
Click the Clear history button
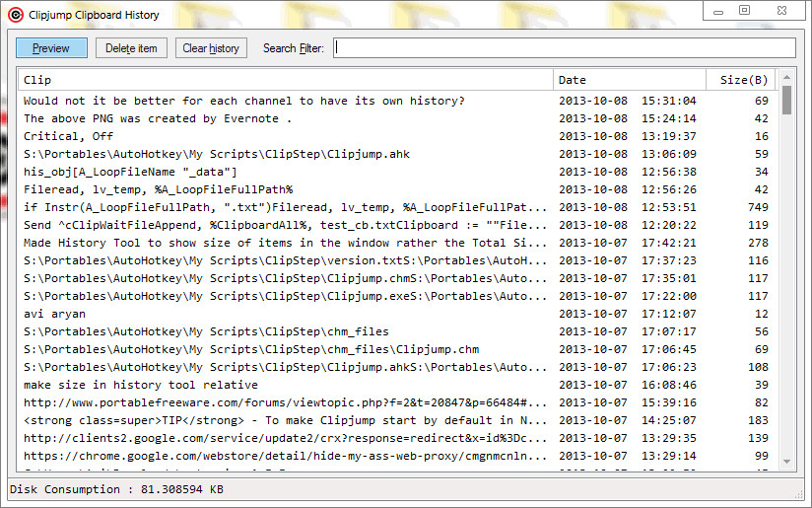[x=211, y=48]
